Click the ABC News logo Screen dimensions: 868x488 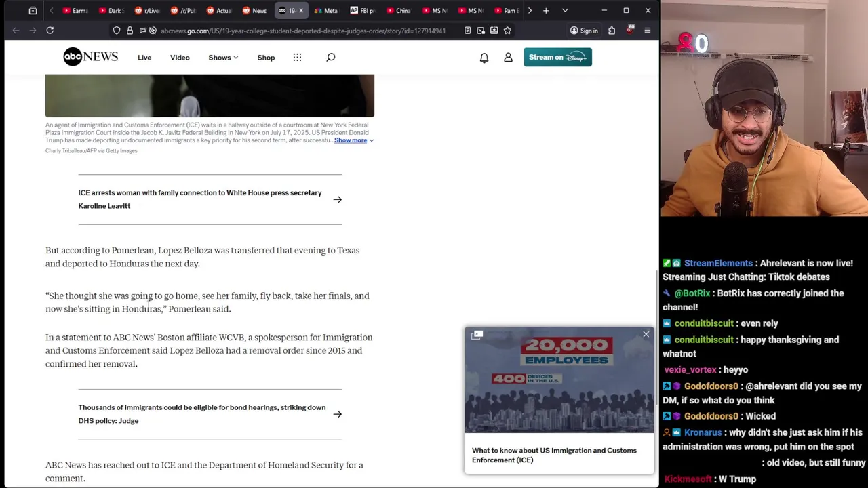90,57
